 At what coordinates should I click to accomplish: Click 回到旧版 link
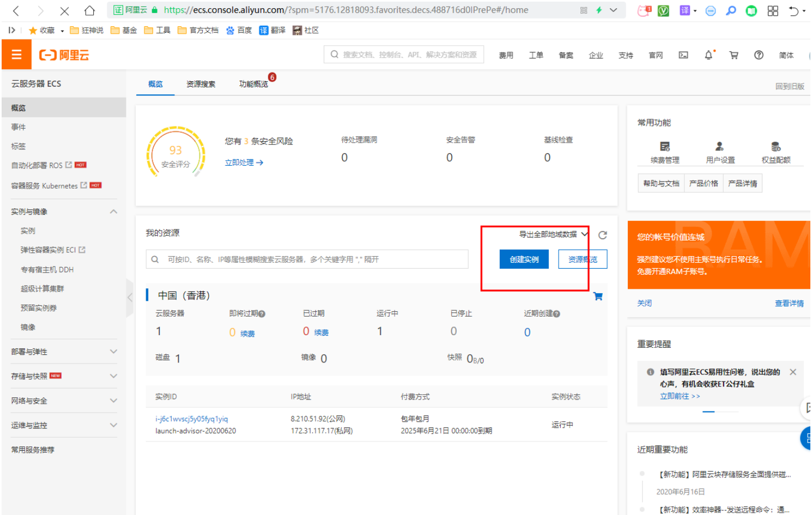pos(790,86)
